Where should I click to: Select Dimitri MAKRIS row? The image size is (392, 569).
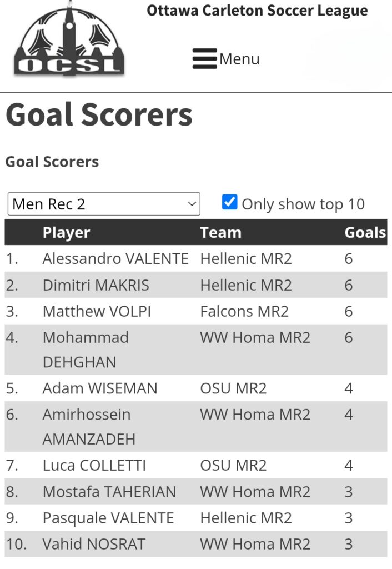tap(196, 285)
